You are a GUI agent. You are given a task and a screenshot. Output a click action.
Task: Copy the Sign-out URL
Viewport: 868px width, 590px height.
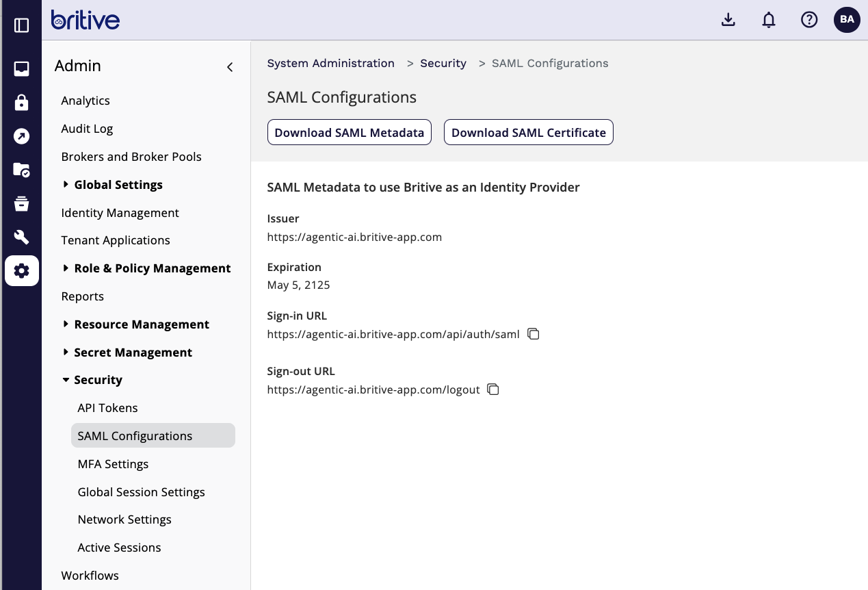[493, 389]
